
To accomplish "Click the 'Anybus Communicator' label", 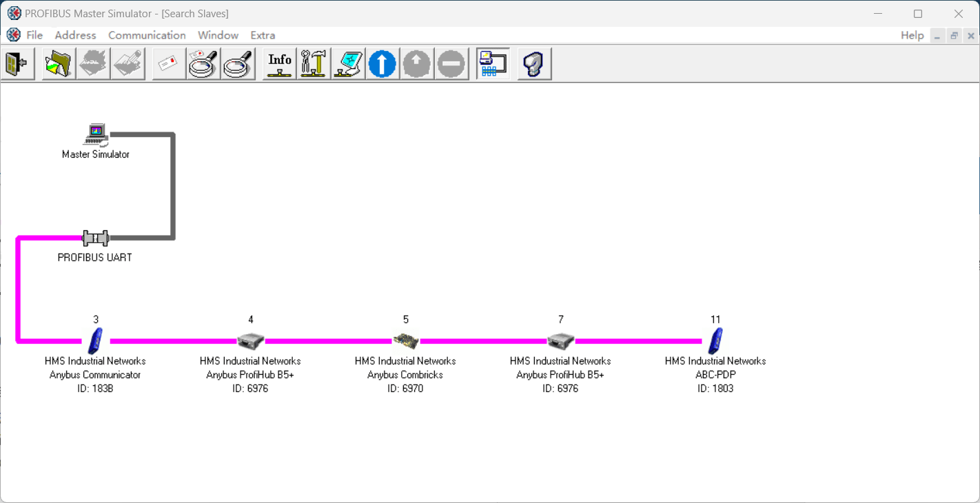I will [95, 375].
